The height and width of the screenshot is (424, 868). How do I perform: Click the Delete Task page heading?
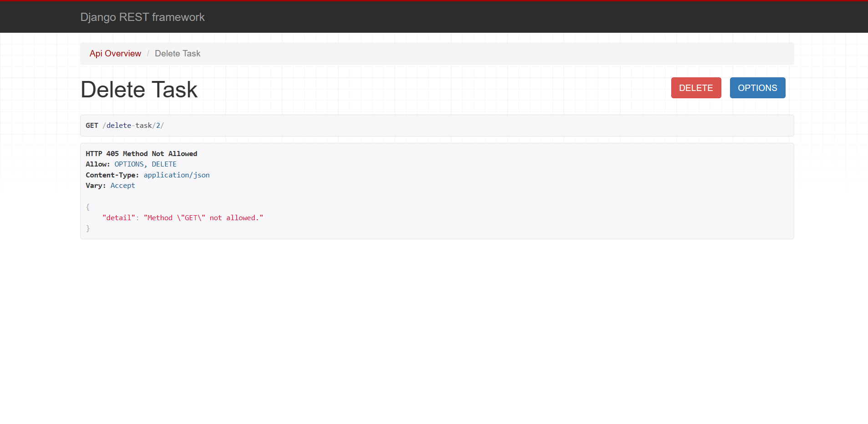click(139, 89)
